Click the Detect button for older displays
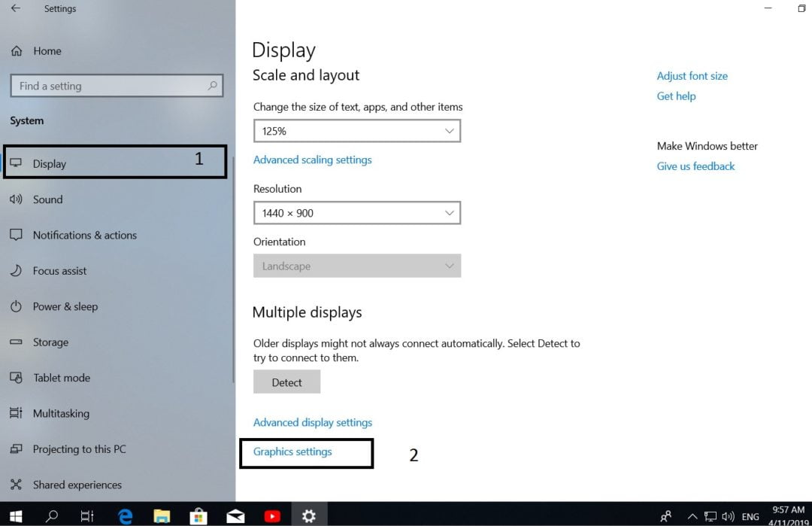This screenshot has height=526, width=812. pos(286,382)
